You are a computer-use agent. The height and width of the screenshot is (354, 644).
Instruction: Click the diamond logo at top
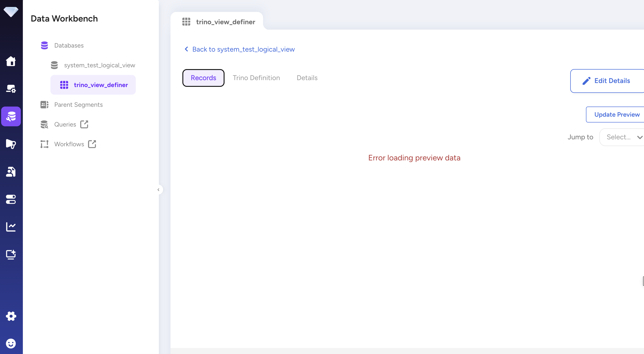pyautogui.click(x=11, y=11)
